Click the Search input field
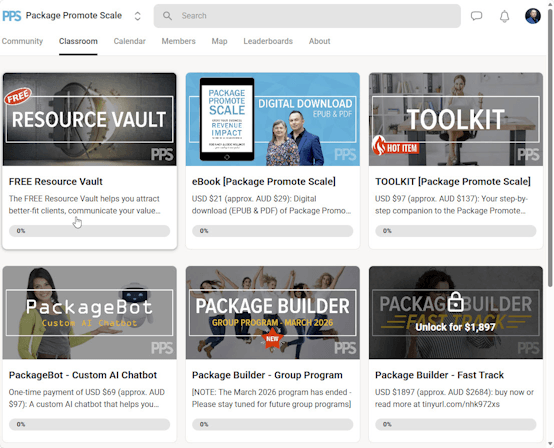The image size is (554, 448). coord(307,16)
